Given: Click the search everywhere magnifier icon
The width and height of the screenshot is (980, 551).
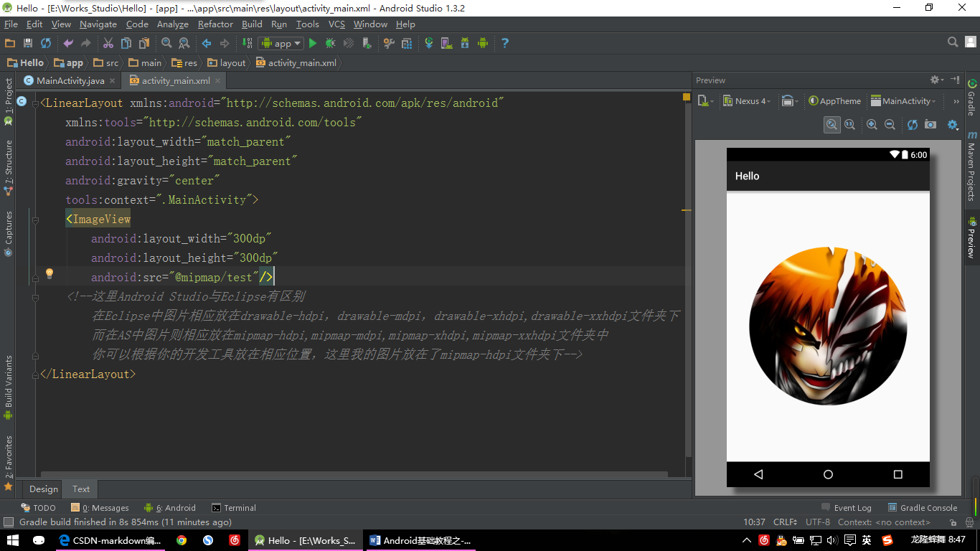Looking at the screenshot, I should coord(953,42).
